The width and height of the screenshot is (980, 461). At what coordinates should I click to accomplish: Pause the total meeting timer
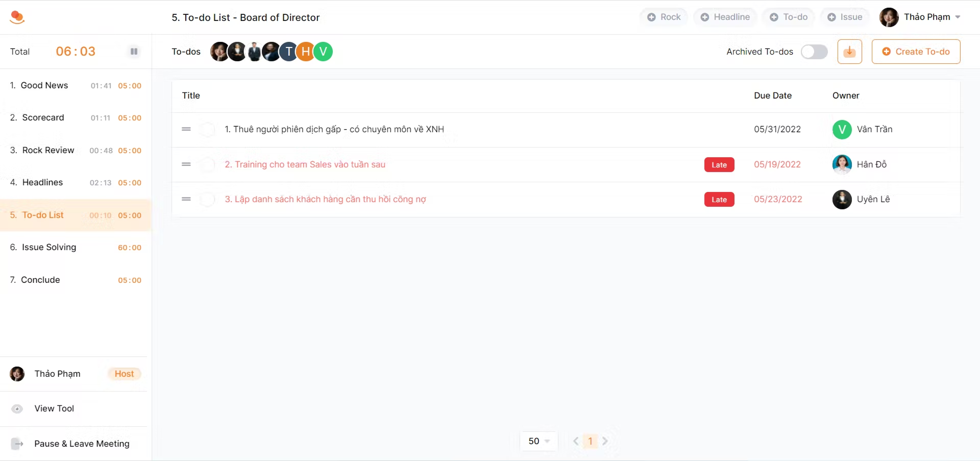pos(134,51)
